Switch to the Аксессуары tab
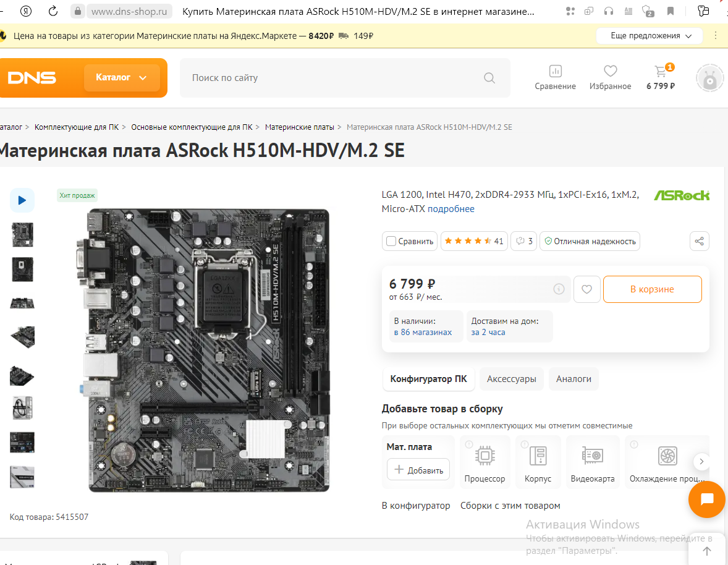The height and width of the screenshot is (565, 728). tap(511, 379)
